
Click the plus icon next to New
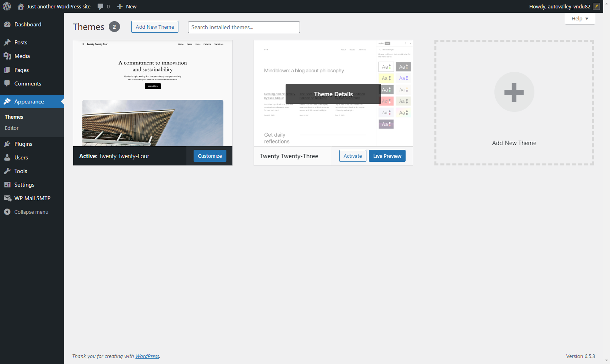pyautogui.click(x=120, y=6)
